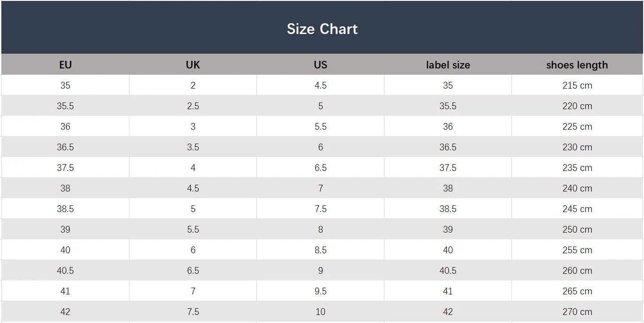Select the 260 cm length cell

click(577, 271)
